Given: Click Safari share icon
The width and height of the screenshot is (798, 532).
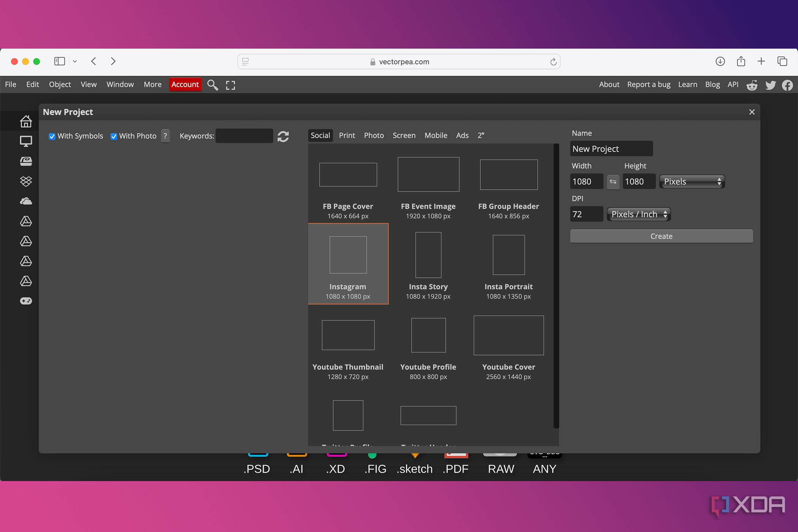Looking at the screenshot, I should 741,61.
